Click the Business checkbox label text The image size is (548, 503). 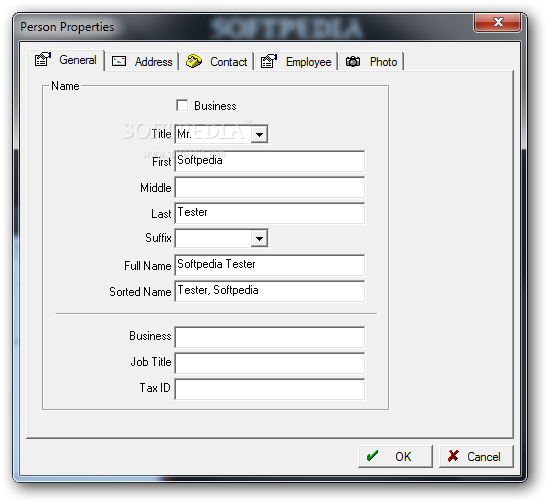(x=215, y=106)
